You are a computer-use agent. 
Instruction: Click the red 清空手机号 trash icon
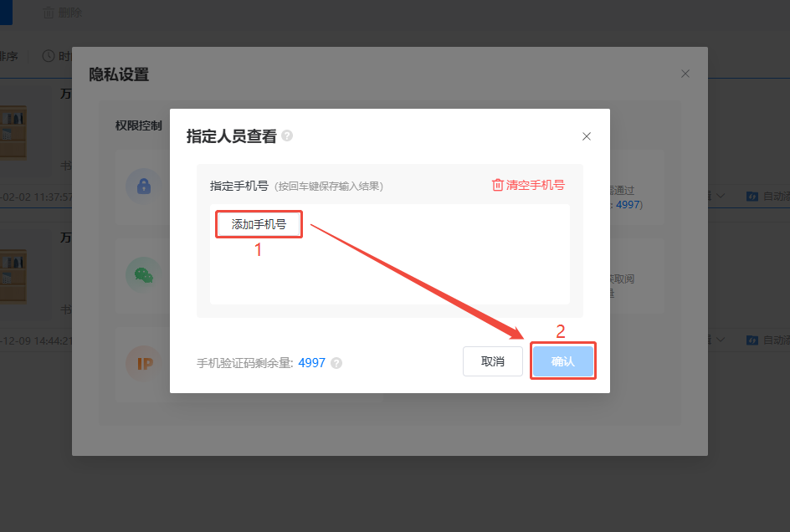tap(498, 185)
